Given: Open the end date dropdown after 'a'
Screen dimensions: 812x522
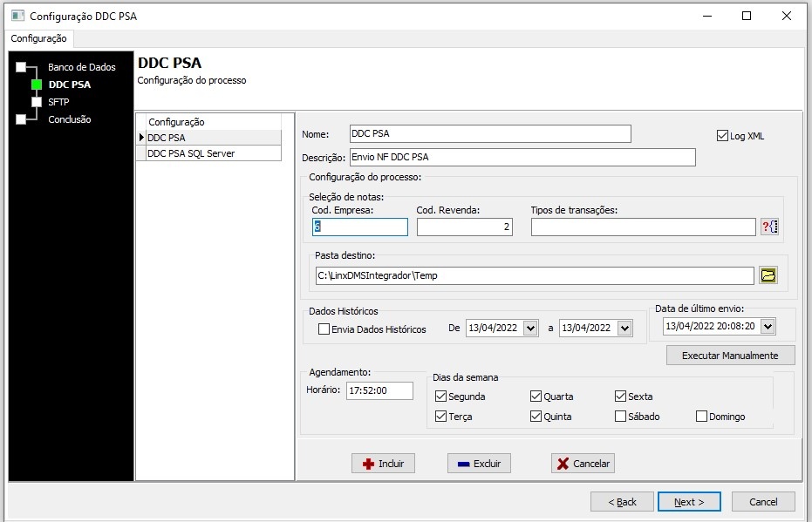Looking at the screenshot, I should (x=624, y=328).
